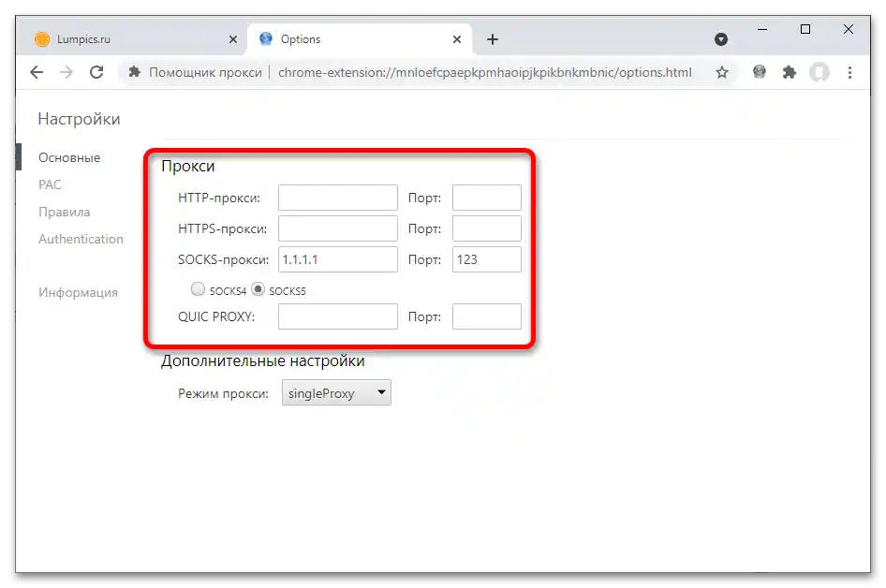886x588 pixels.
Task: Click the chrome-extension URL in address bar
Action: pos(485,72)
